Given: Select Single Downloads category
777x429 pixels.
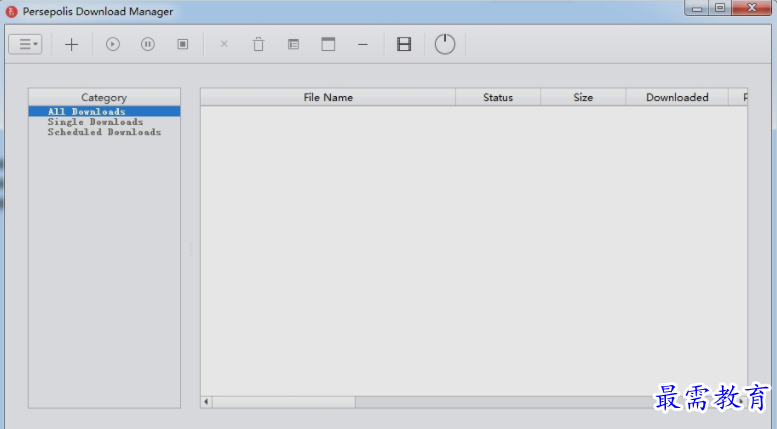Looking at the screenshot, I should pos(95,122).
